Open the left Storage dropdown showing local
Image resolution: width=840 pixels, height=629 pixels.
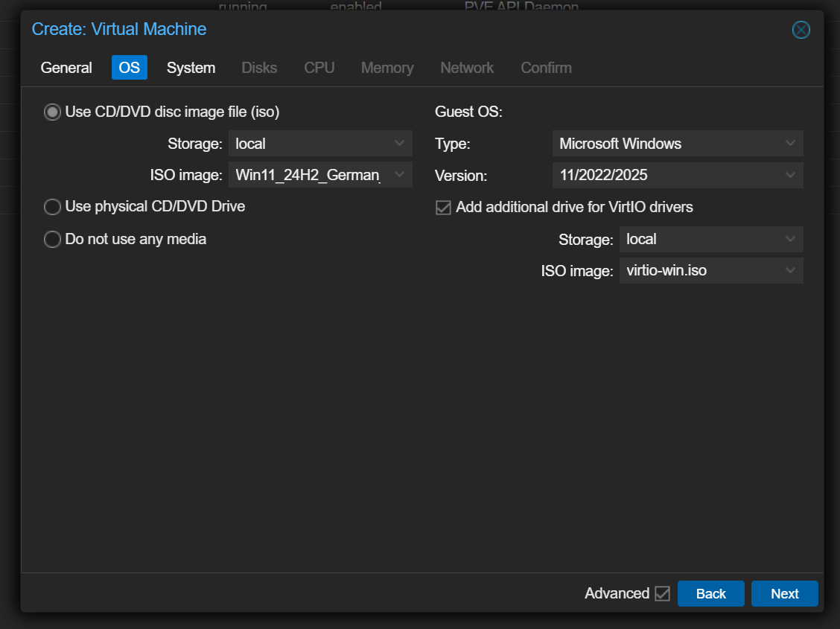(x=400, y=144)
